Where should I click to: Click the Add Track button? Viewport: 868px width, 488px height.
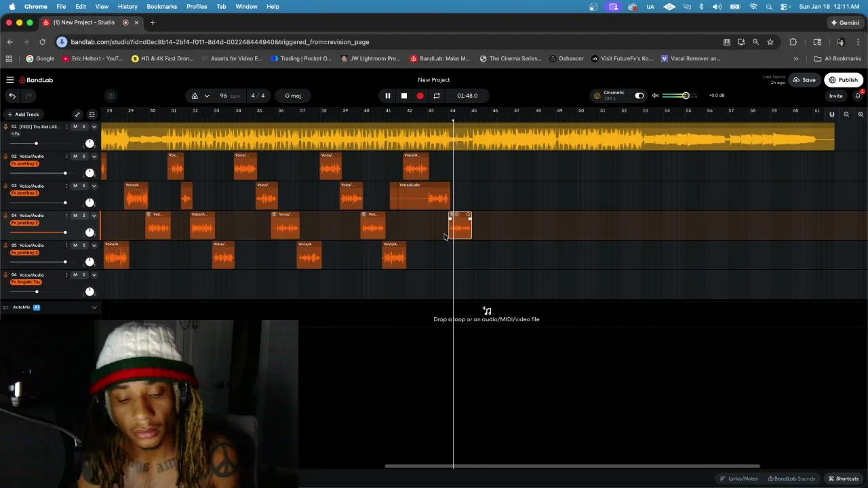point(23,115)
